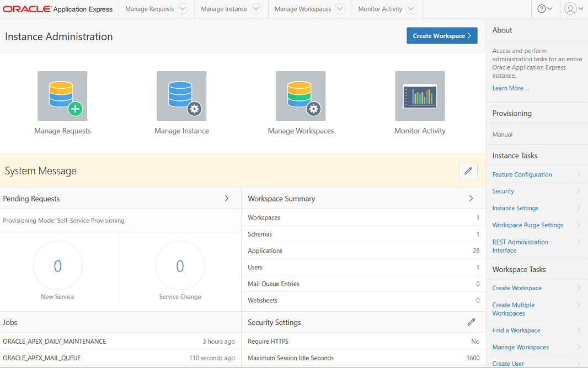Screen dimensions: 588x368
Task: Open the user account menu icon
Action: [574, 9]
